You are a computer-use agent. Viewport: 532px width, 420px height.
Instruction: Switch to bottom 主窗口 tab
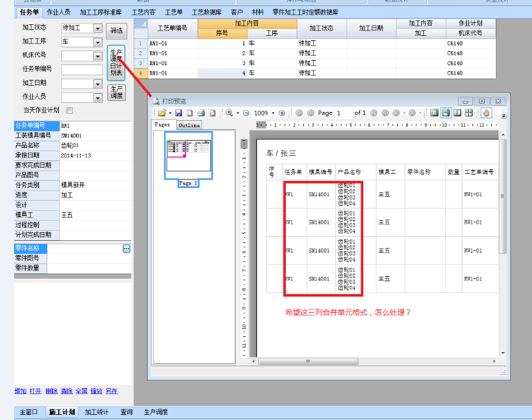(x=29, y=412)
